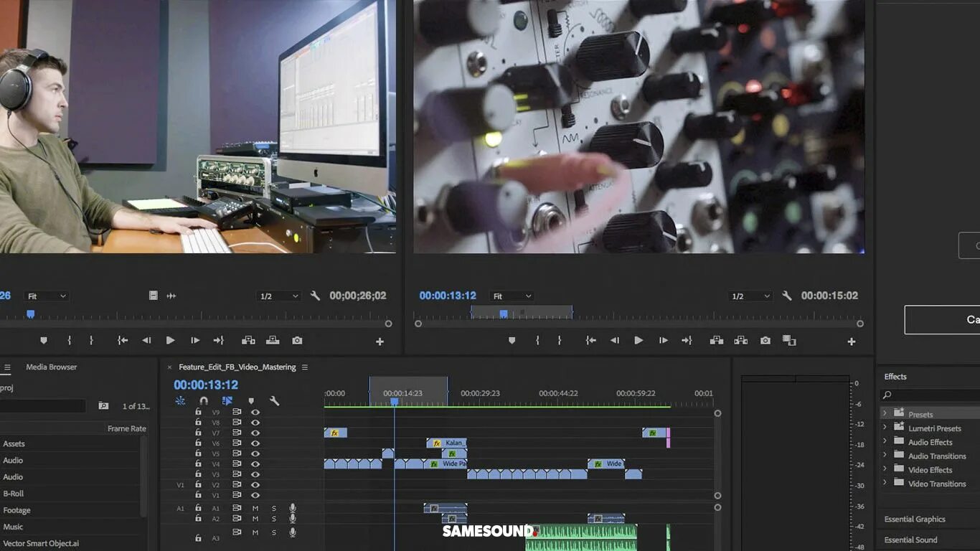The height and width of the screenshot is (551, 980).
Task: Click Insert button in Source monitor
Action: coord(248,341)
